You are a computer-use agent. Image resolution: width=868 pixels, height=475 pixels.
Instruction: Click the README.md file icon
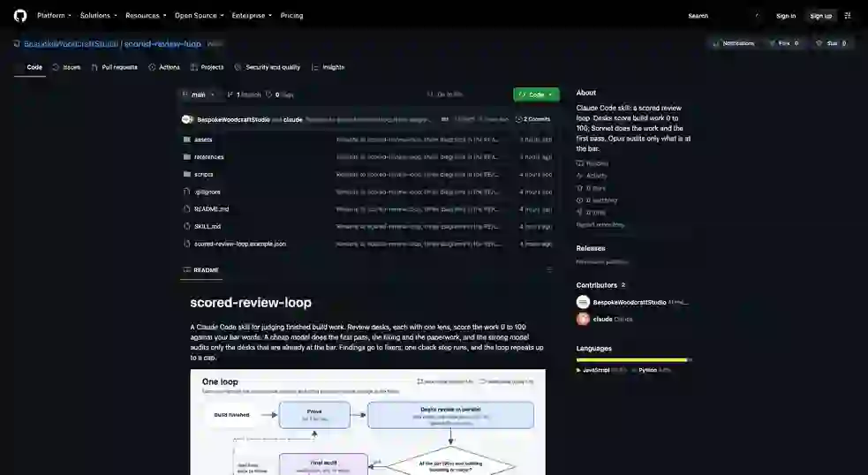point(187,208)
